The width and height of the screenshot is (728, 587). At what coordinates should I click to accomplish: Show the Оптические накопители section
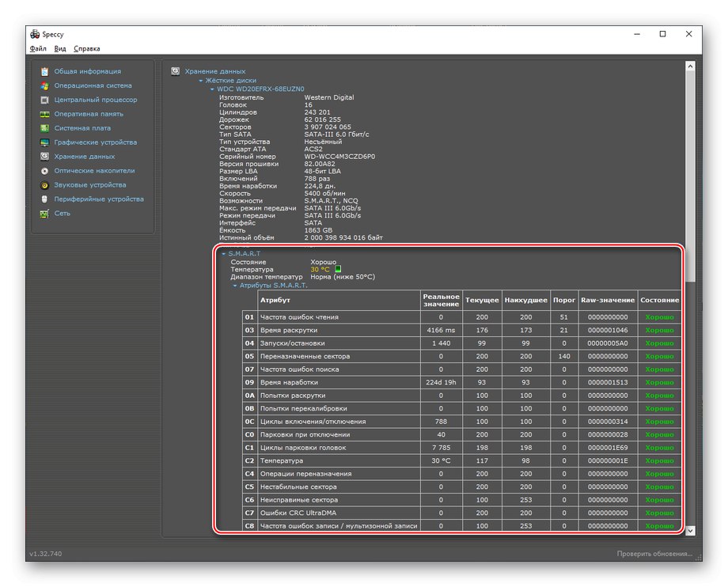pos(94,171)
